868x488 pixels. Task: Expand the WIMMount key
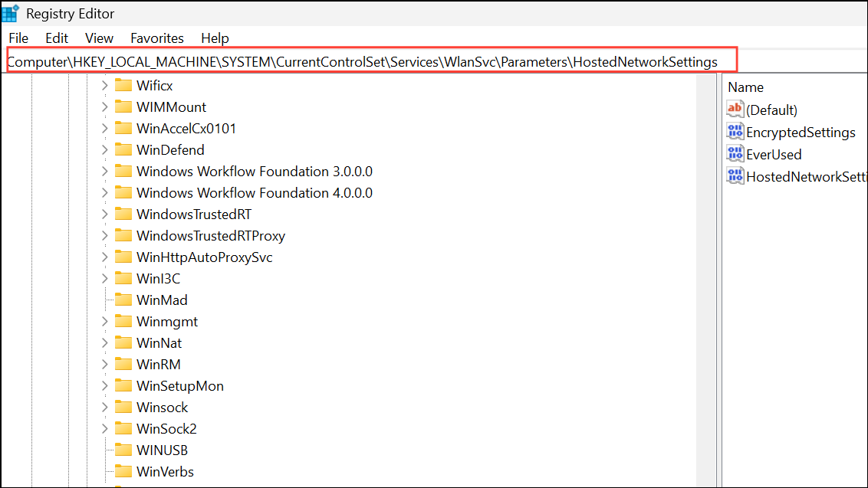point(104,107)
